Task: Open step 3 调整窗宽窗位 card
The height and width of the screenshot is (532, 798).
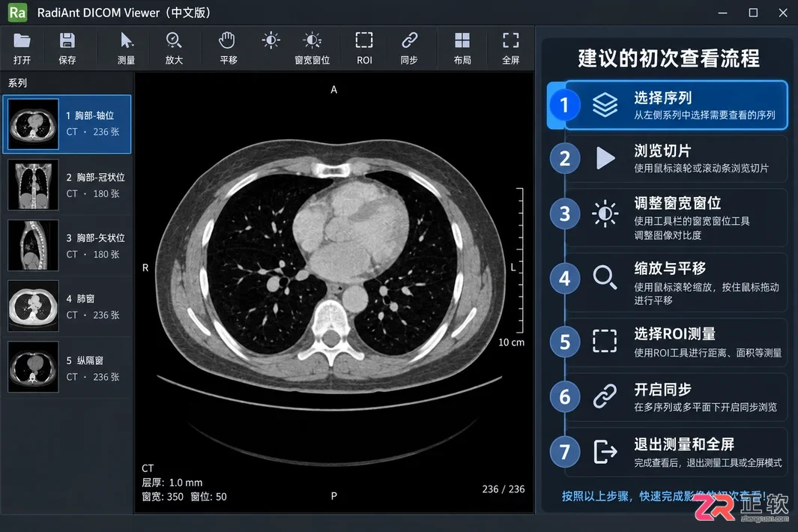Action: (x=677, y=218)
